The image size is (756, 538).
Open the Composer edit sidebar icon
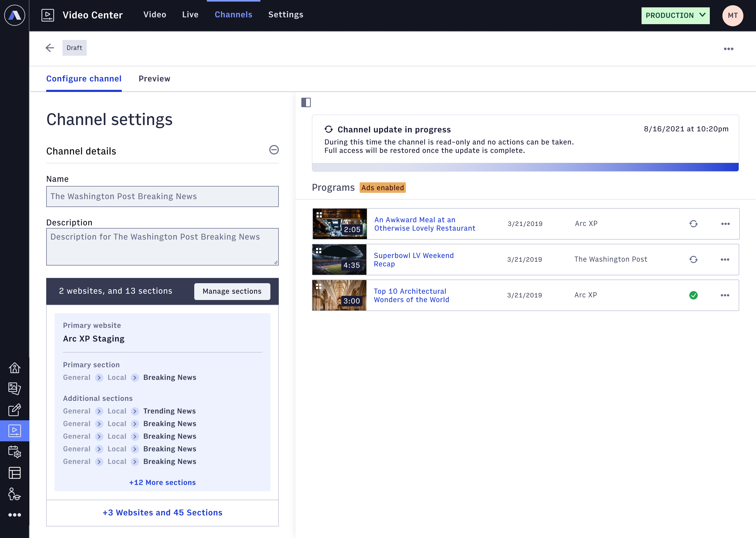click(x=14, y=410)
